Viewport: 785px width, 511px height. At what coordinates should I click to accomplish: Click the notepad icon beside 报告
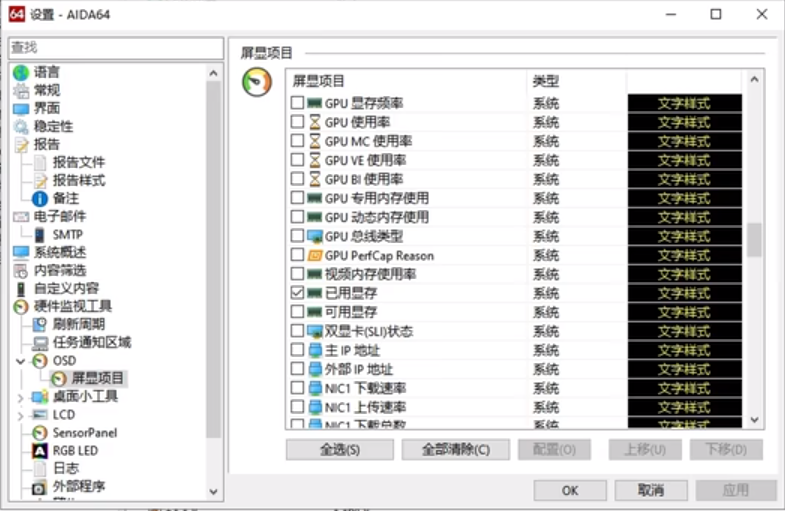tap(21, 145)
